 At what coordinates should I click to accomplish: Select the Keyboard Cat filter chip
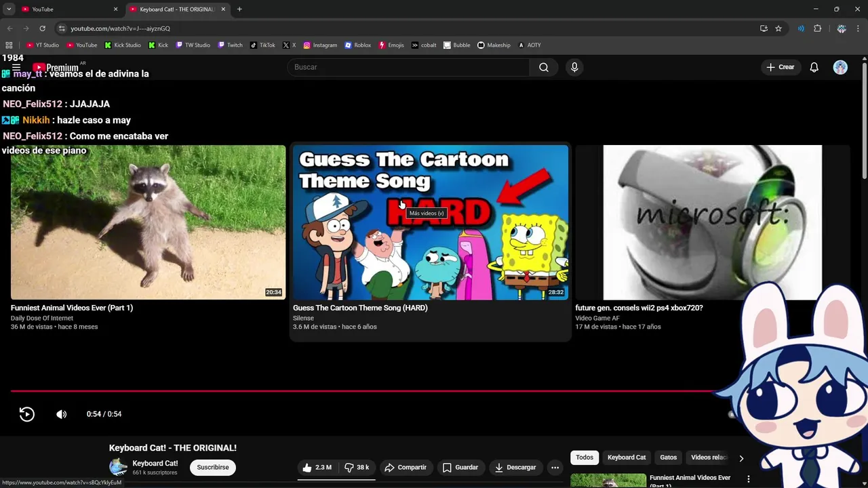click(627, 457)
